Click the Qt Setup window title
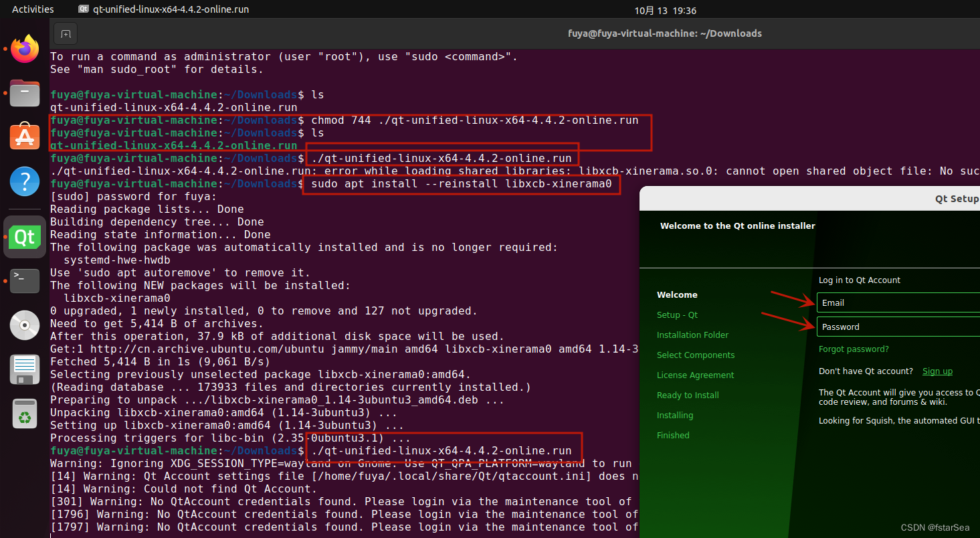The image size is (980, 538). tap(957, 199)
